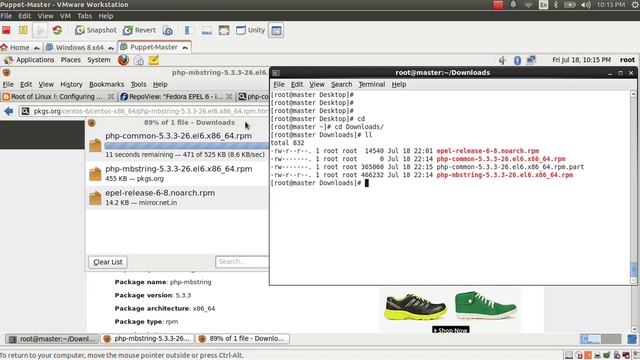640x360 pixels.
Task: Take a VM Snapshot
Action: pos(96,30)
